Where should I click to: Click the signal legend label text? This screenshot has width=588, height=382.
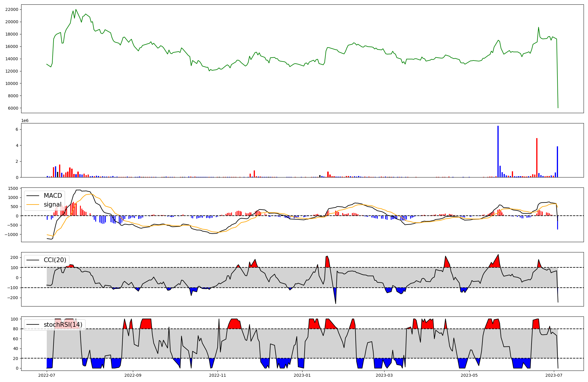[53, 205]
